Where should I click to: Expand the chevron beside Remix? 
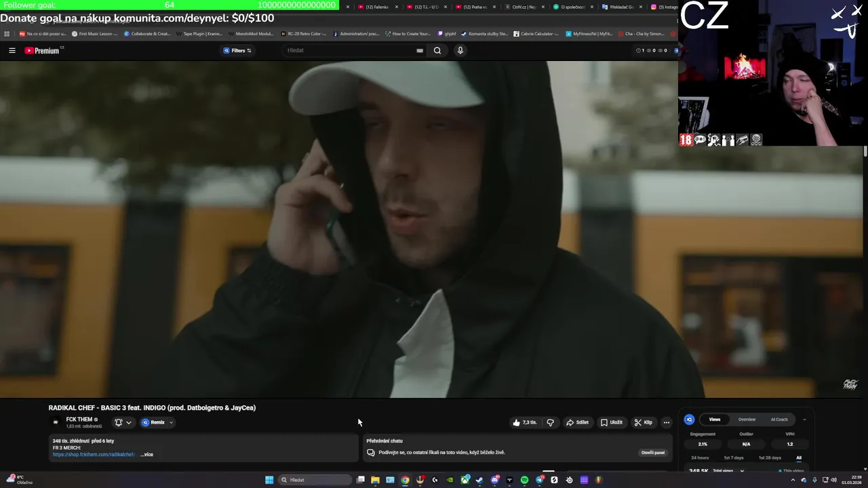[171, 422]
